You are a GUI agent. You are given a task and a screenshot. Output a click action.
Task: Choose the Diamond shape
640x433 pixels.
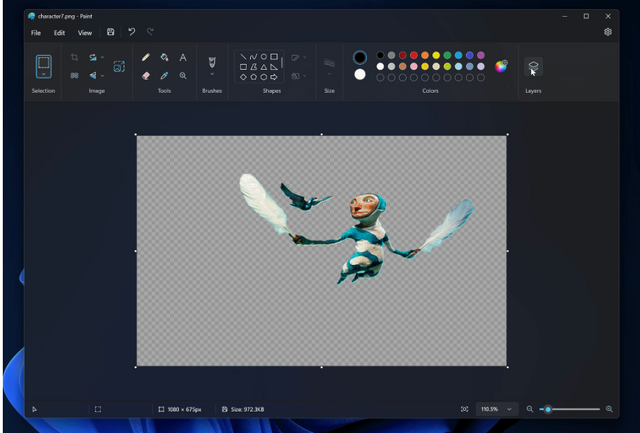tap(243, 77)
